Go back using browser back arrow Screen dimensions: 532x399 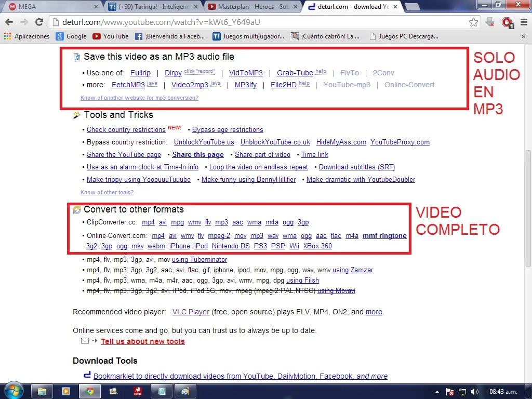(x=9, y=22)
